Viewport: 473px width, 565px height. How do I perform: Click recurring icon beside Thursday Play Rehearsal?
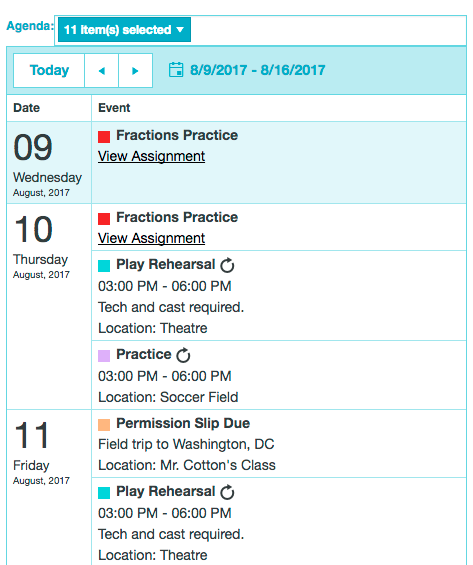click(227, 265)
